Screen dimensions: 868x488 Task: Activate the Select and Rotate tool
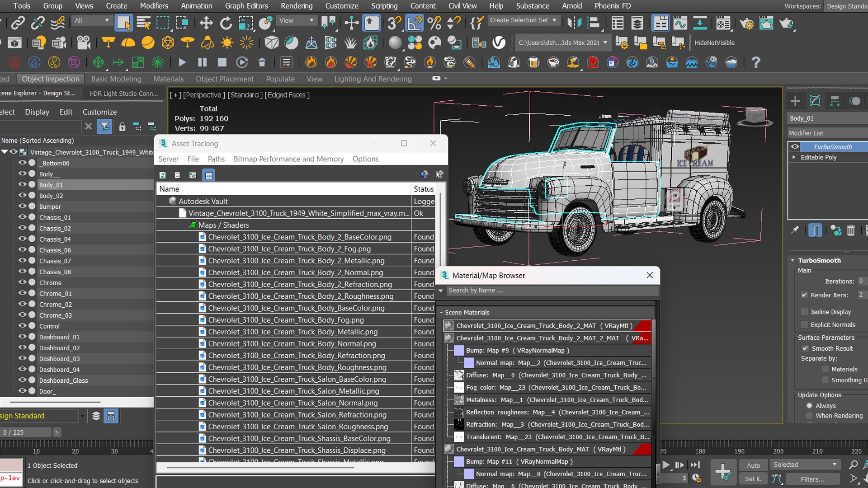point(226,23)
